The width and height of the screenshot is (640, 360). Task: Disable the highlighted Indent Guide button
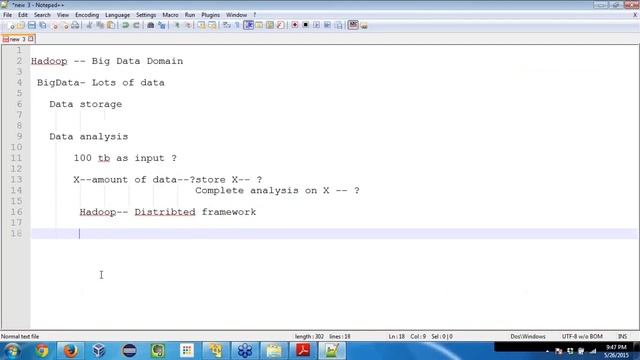click(x=249, y=25)
